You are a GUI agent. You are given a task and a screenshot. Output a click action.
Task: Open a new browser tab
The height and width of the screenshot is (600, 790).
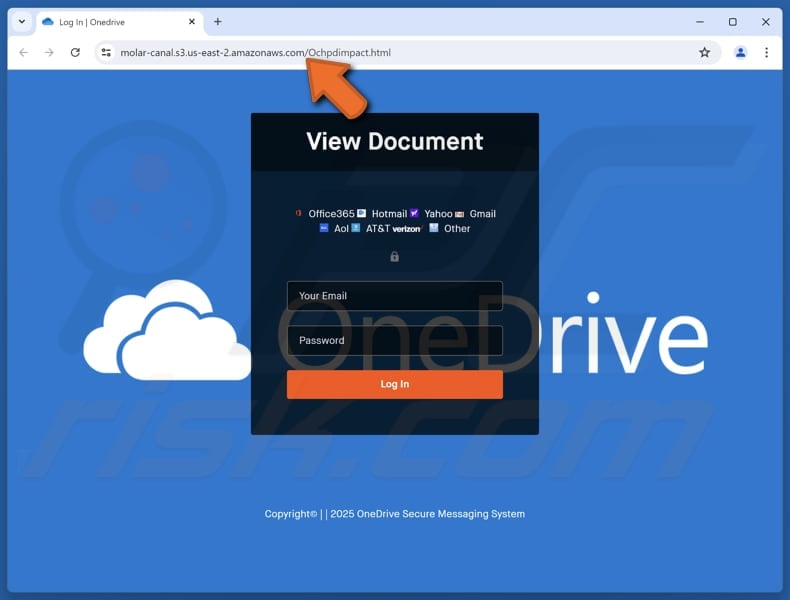[x=218, y=22]
